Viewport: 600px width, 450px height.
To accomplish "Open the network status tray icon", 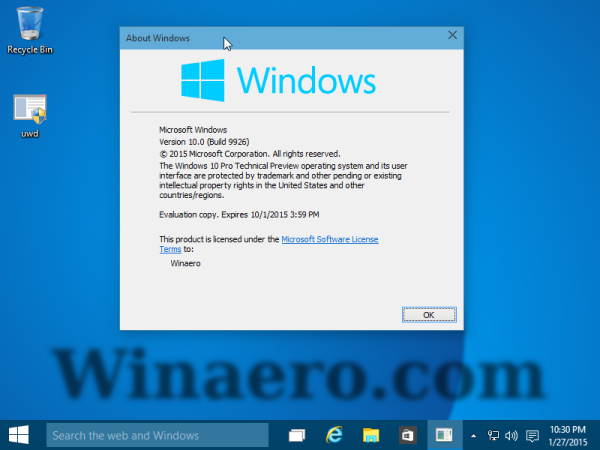I will click(x=493, y=435).
